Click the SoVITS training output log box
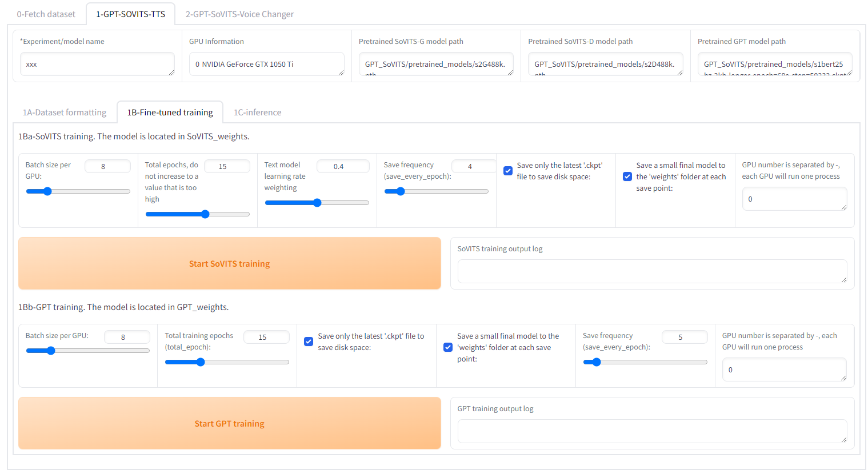The height and width of the screenshot is (474, 868). click(x=651, y=271)
